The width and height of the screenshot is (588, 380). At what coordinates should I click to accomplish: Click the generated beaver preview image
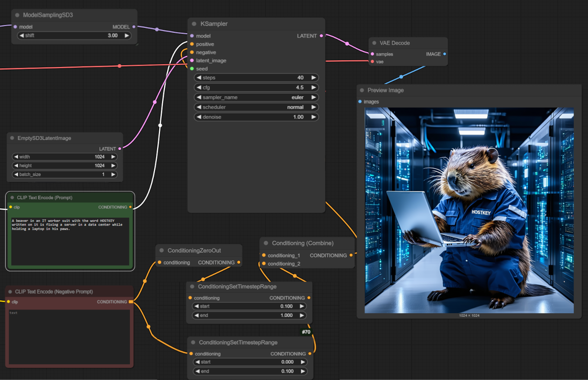(x=469, y=210)
